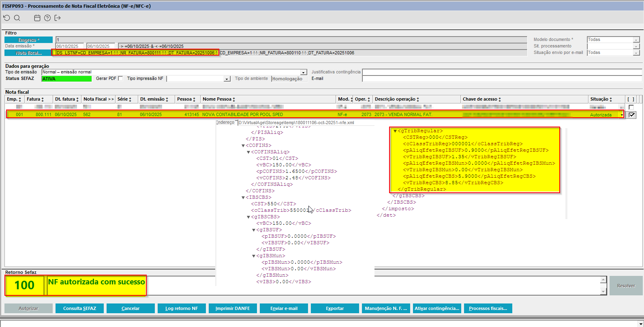Viewport: 644px width, 327px height.
Task: Click the help question mark icon
Action: point(47,18)
